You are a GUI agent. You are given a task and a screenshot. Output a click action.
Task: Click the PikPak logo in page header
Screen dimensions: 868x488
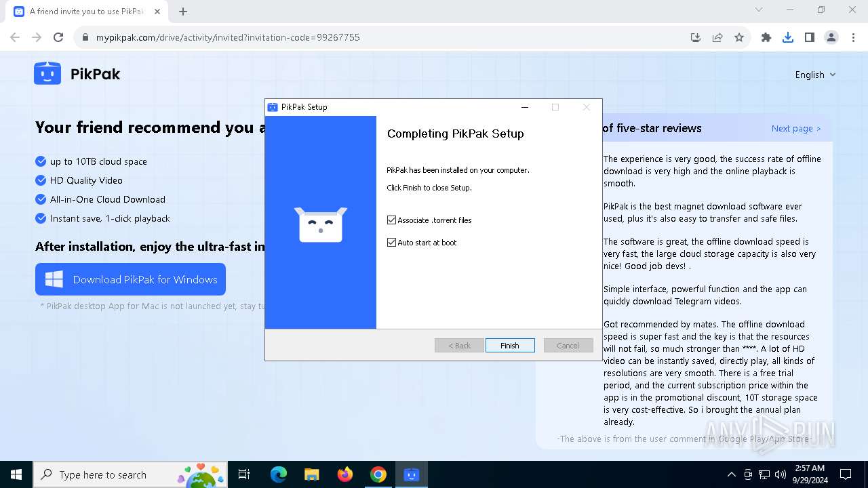coord(77,74)
